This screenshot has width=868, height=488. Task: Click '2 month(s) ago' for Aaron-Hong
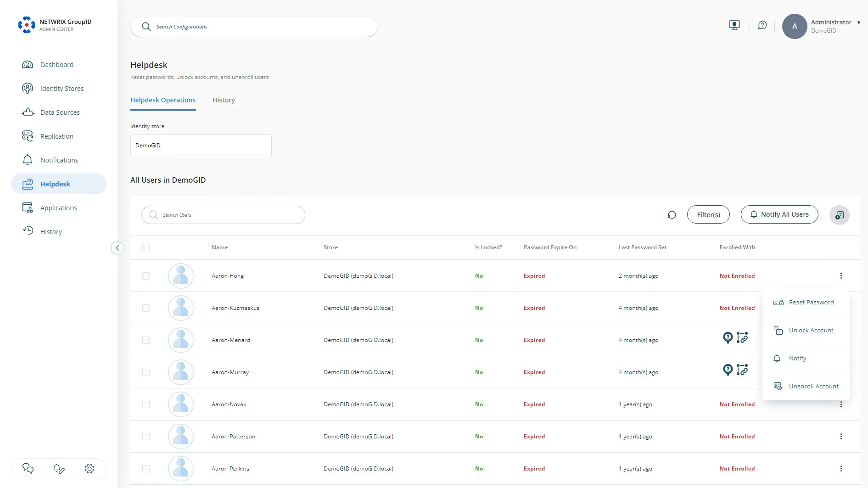pos(638,276)
